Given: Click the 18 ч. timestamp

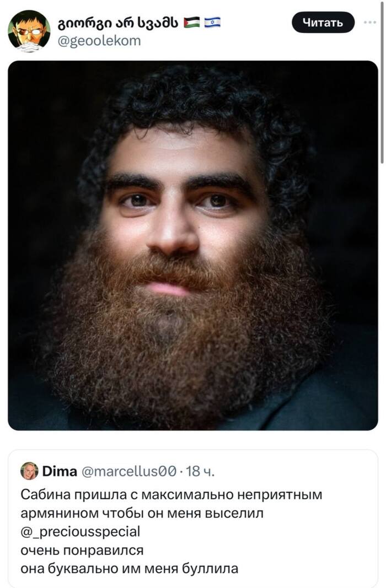Looking at the screenshot, I should (200, 471).
